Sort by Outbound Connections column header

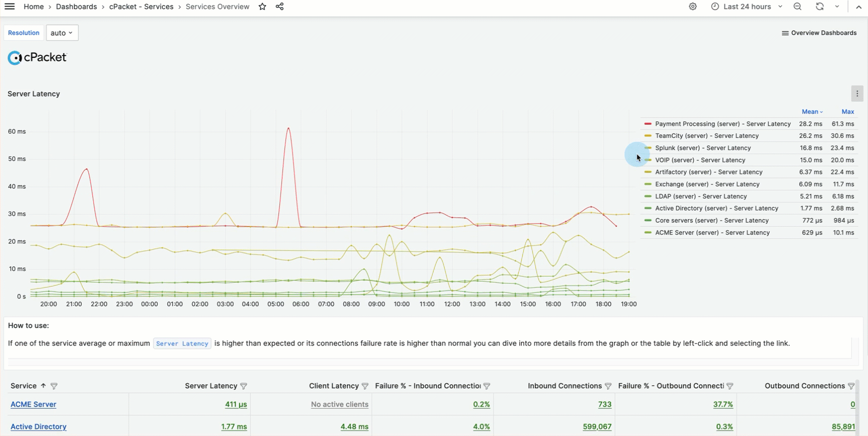coord(805,386)
